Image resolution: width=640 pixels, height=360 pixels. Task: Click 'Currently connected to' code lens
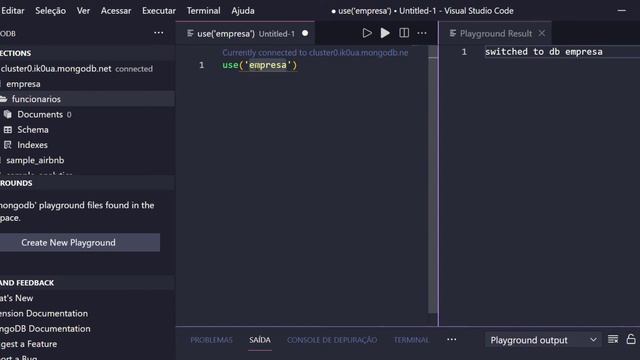315,52
